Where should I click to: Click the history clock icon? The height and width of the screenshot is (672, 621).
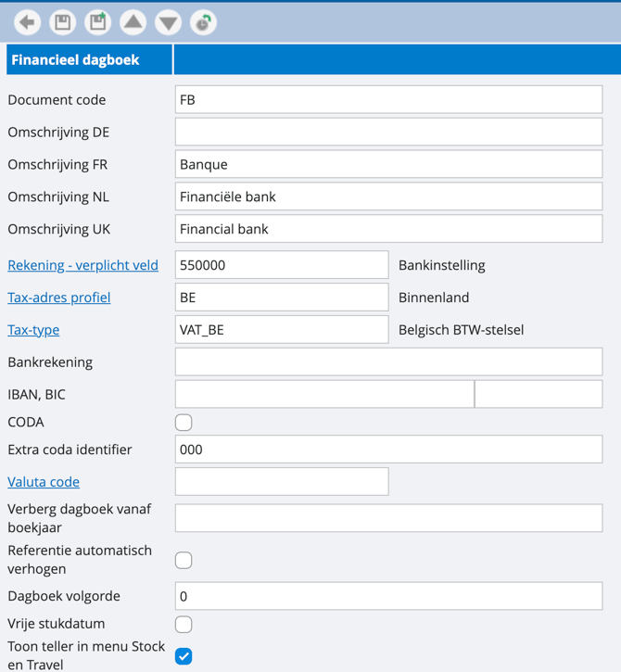(203, 22)
